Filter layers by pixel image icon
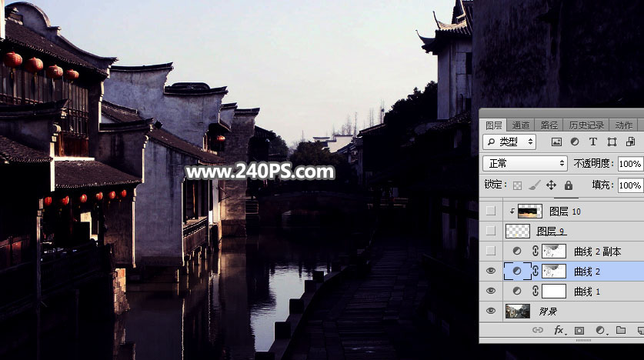This screenshot has width=644, height=360. [556, 142]
